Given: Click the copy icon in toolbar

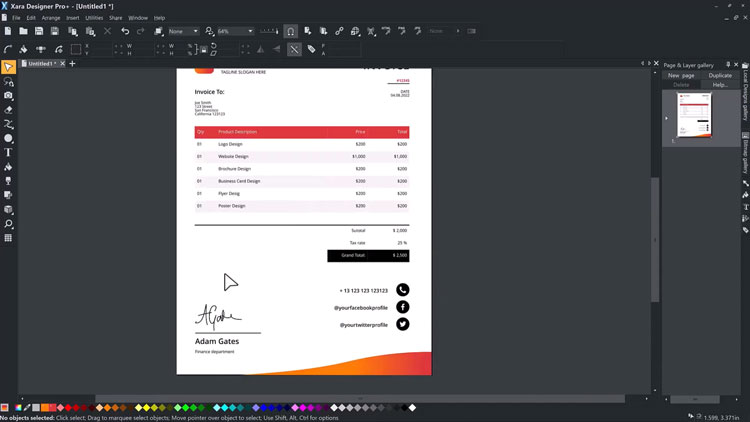Looking at the screenshot, I should [x=73, y=31].
